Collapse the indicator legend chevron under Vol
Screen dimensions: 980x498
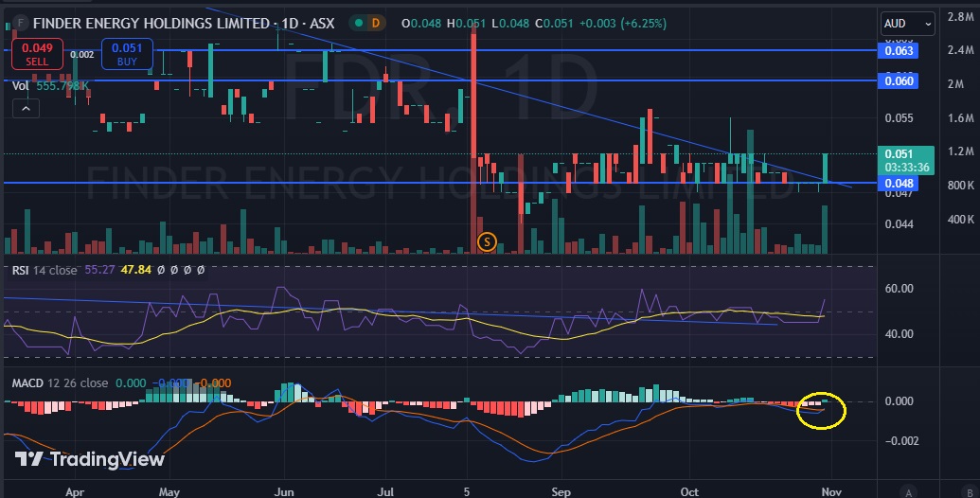(26, 109)
